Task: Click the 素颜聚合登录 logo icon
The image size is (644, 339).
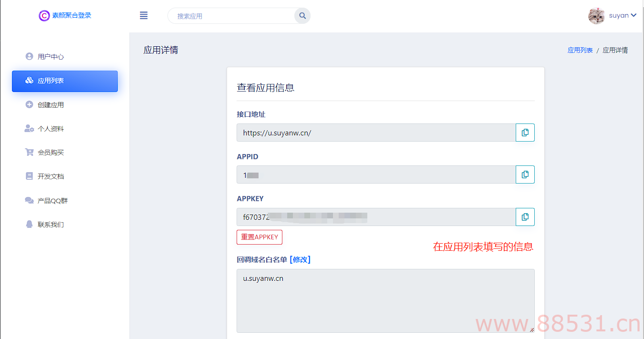Action: tap(44, 16)
